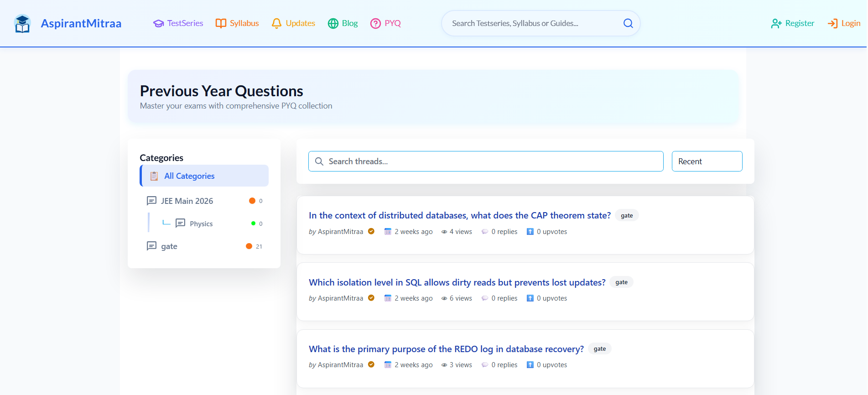
Task: Click the replies bubble icon on REDO log thread
Action: click(x=485, y=365)
